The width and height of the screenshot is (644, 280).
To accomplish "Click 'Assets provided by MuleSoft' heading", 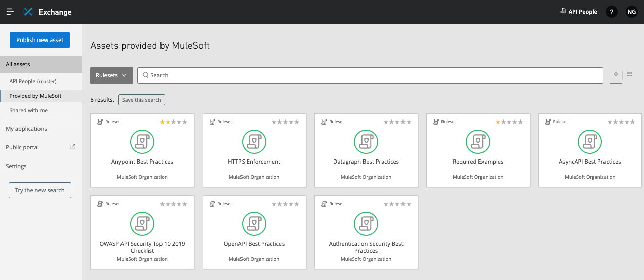I will tap(150, 46).
